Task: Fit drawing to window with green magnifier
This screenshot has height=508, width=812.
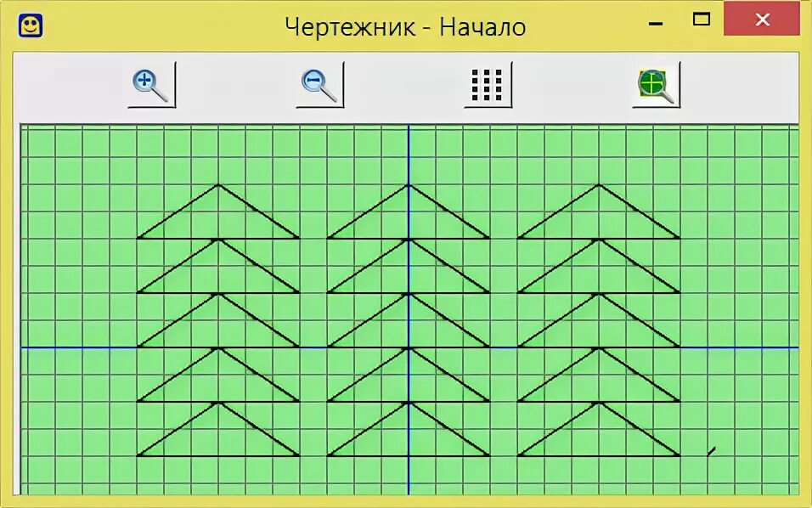Action: (x=656, y=85)
